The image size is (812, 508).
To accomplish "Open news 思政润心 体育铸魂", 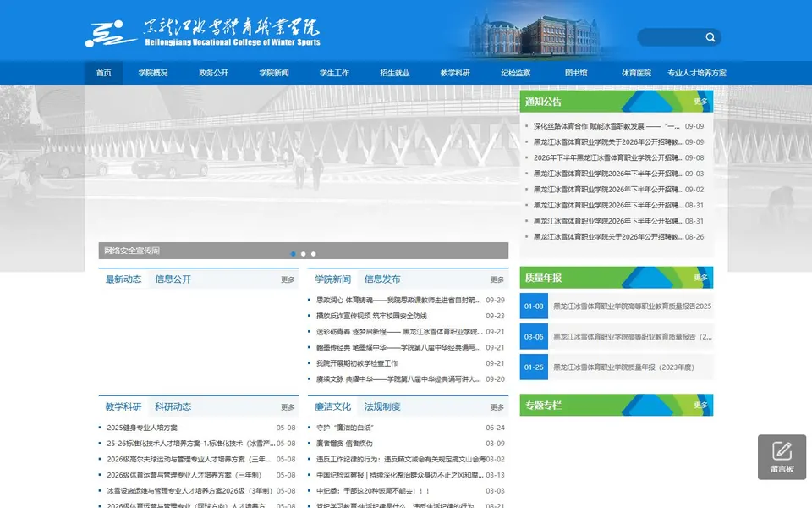I will (x=398, y=300).
